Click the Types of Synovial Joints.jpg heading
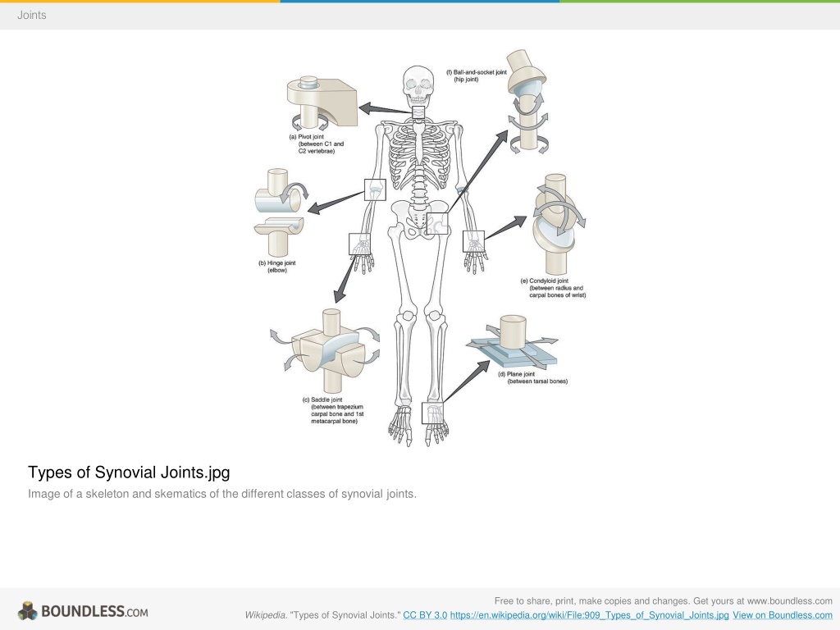840x630 pixels. pyautogui.click(x=129, y=472)
